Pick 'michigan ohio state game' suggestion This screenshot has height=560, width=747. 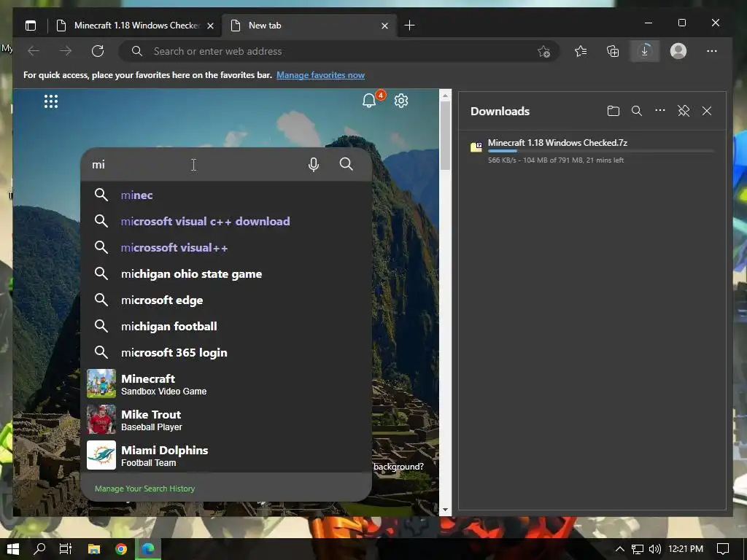click(x=226, y=273)
